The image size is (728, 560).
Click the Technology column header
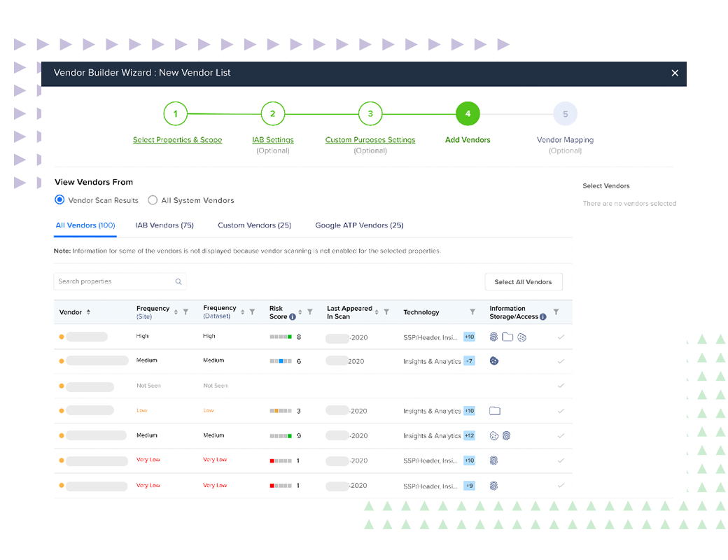pyautogui.click(x=421, y=312)
